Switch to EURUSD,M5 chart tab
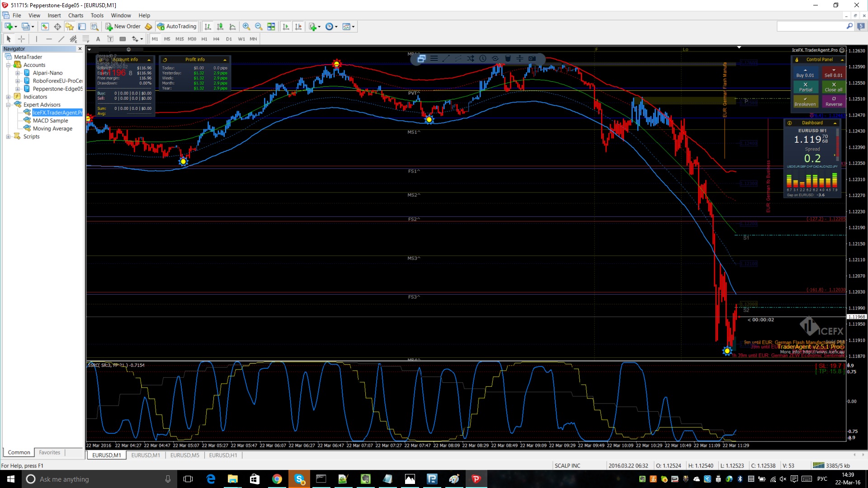The height and width of the screenshot is (488, 868). (184, 455)
